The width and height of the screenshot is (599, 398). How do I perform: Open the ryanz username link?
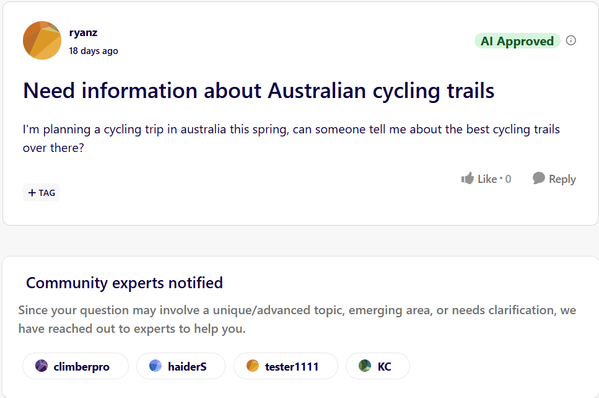pos(83,32)
